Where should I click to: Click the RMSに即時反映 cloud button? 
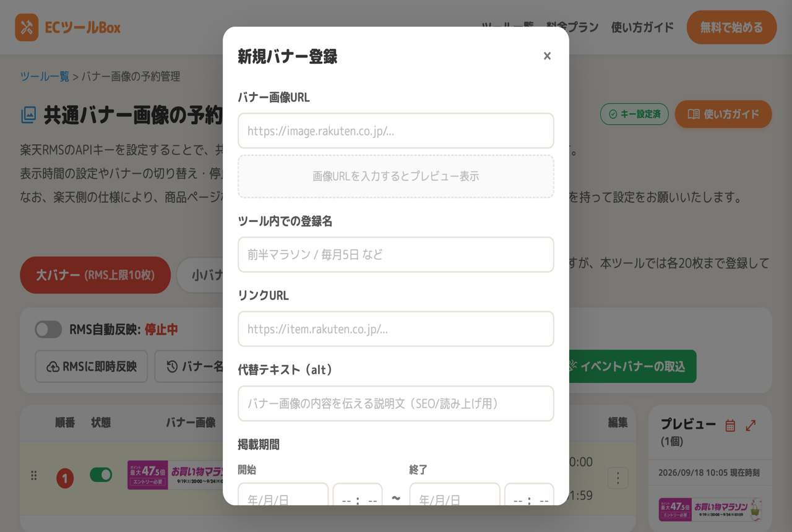(x=92, y=367)
